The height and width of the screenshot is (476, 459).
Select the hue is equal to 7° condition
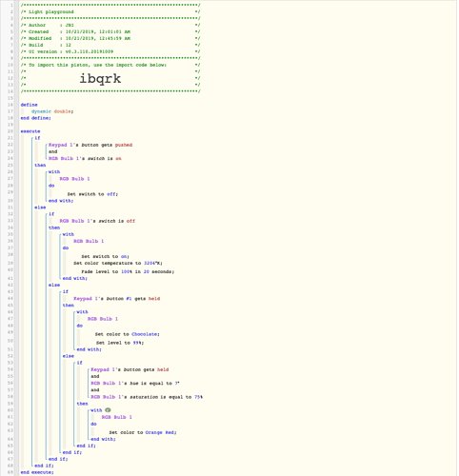pyautogui.click(x=135, y=384)
